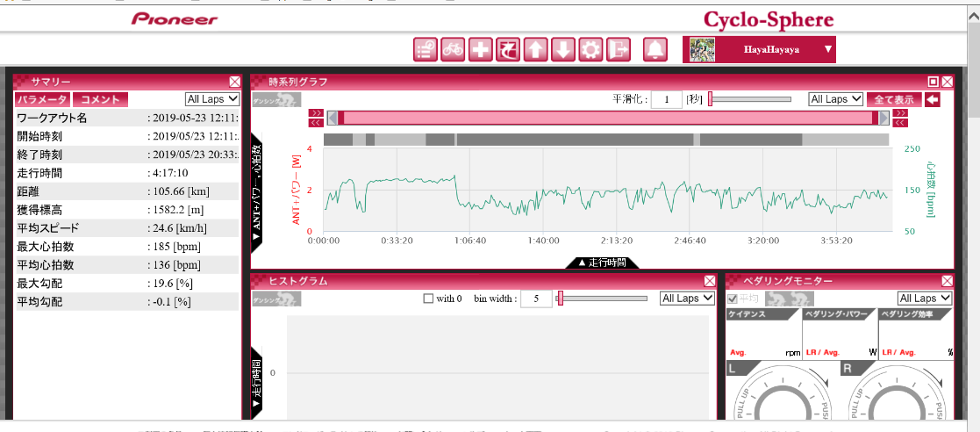The height and width of the screenshot is (432, 980).
Task: Click the left arrow icon beside 全て表示
Action: [932, 99]
